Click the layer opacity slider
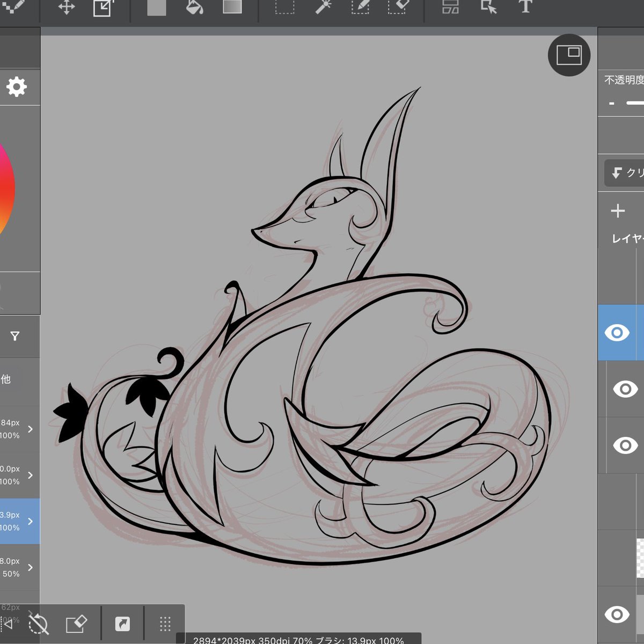This screenshot has width=644, height=644. tap(635, 103)
